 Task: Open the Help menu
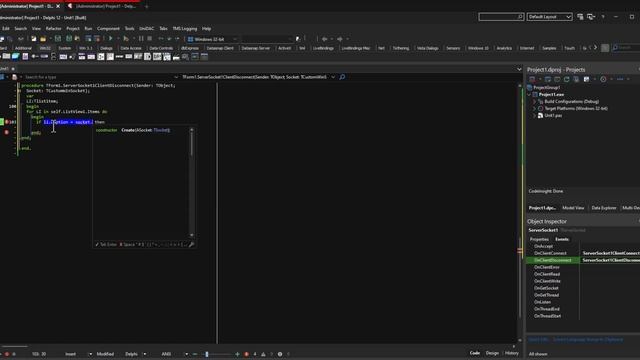207,29
